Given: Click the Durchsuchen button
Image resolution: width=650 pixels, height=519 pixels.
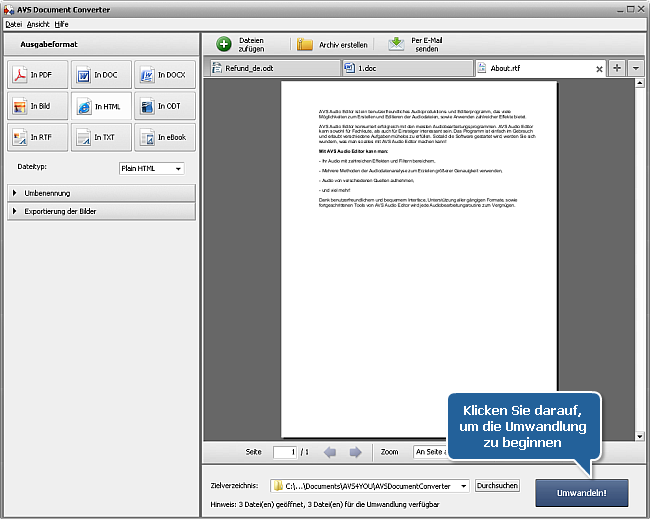Looking at the screenshot, I should click(497, 485).
